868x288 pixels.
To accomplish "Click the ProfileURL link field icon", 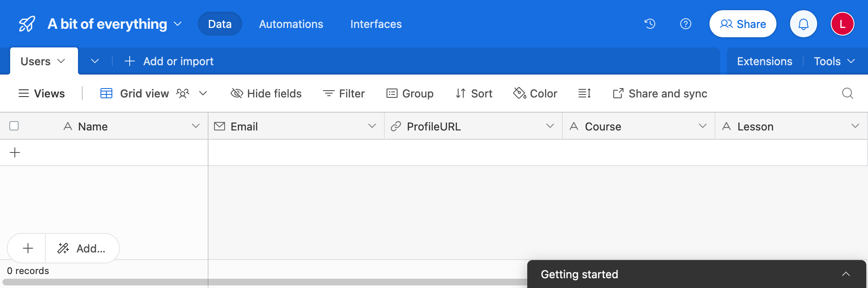I will click(396, 126).
